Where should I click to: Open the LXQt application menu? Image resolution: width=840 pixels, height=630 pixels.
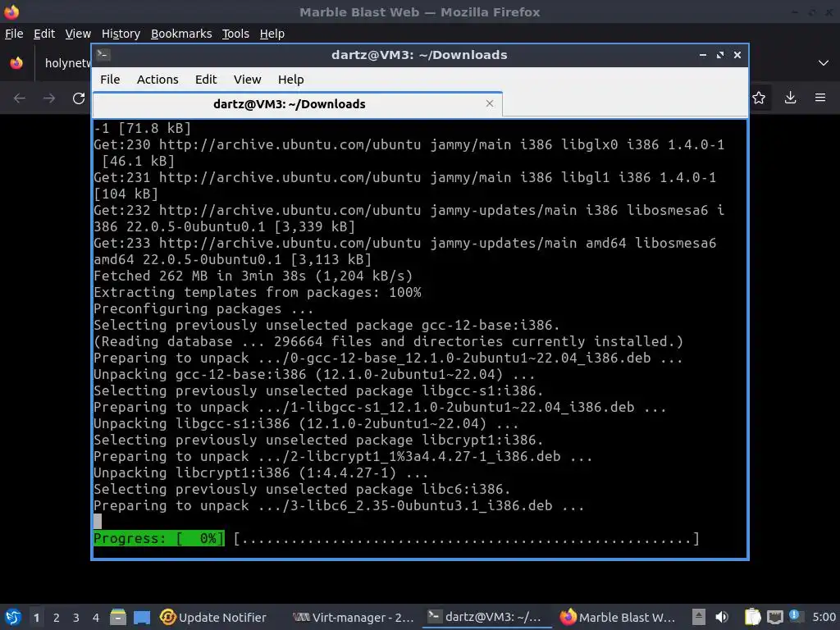click(13, 617)
